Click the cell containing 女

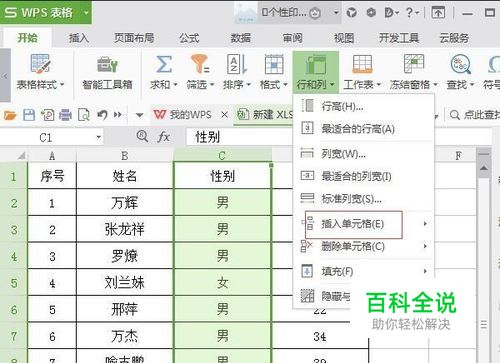[x=222, y=283]
